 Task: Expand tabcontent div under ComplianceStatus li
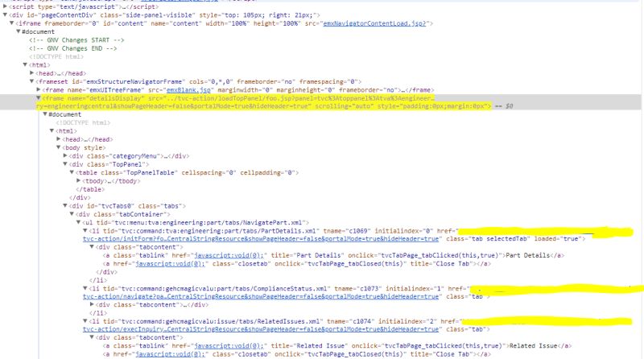[x=92, y=304]
